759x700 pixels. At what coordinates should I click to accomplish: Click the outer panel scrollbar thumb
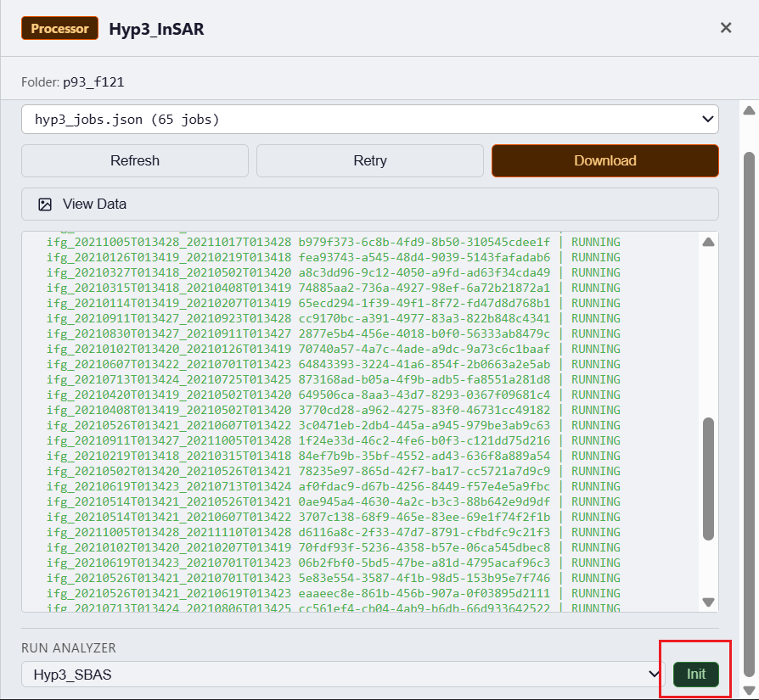tap(749, 407)
